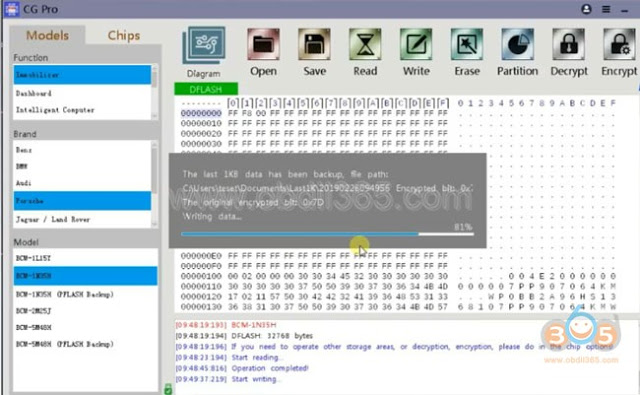Image resolution: width=640 pixels, height=395 pixels.
Task: Click the 81% progress label
Action: click(x=463, y=227)
